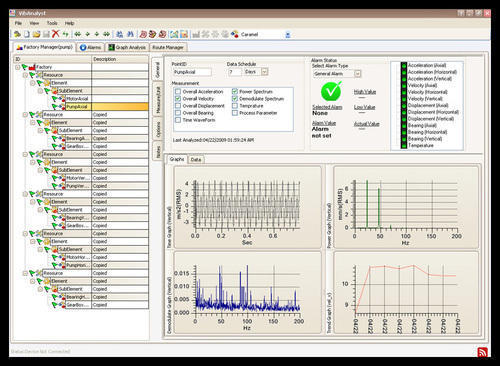This screenshot has width=500, height=366.
Task: Collapse the Factory root tree node
Action: pos(17,67)
